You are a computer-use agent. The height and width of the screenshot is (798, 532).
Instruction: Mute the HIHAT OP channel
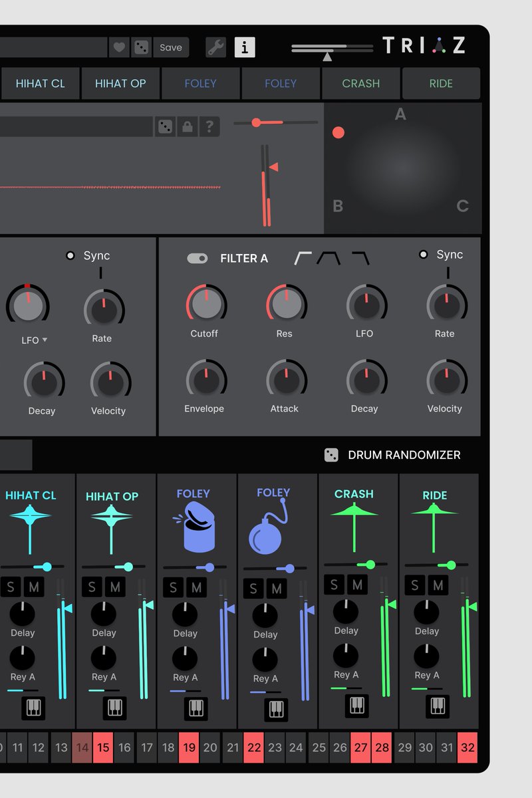[115, 587]
